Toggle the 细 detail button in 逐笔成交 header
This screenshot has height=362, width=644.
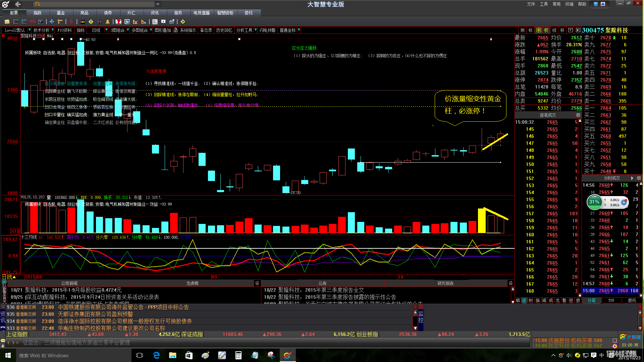pos(578,115)
